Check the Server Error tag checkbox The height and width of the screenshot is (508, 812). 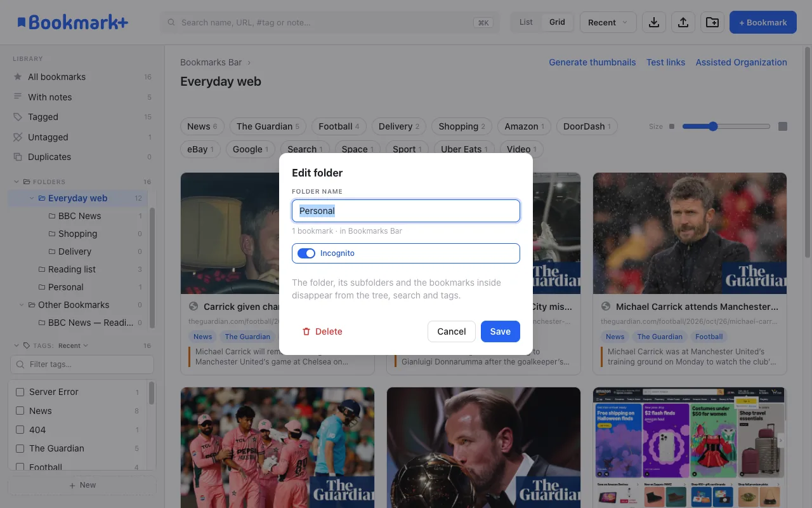[20, 392]
